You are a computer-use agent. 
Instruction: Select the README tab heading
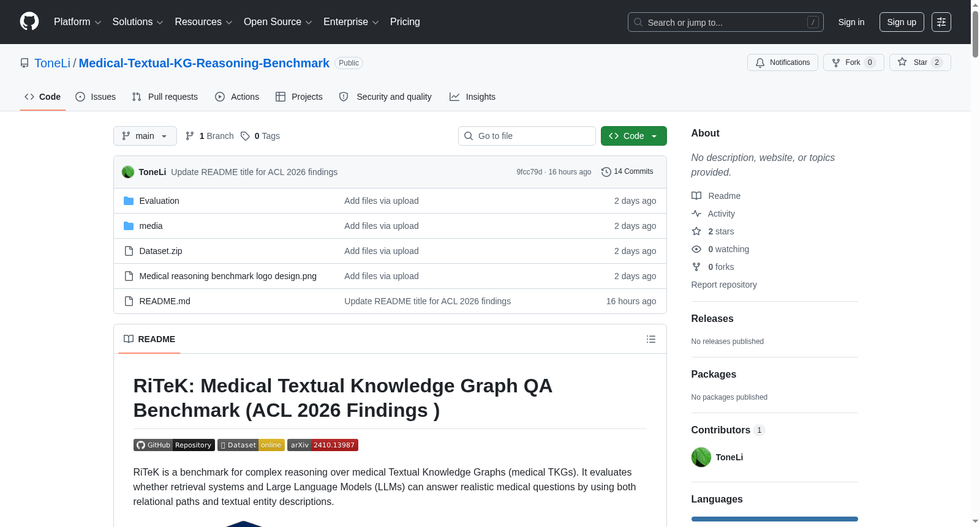pos(149,339)
